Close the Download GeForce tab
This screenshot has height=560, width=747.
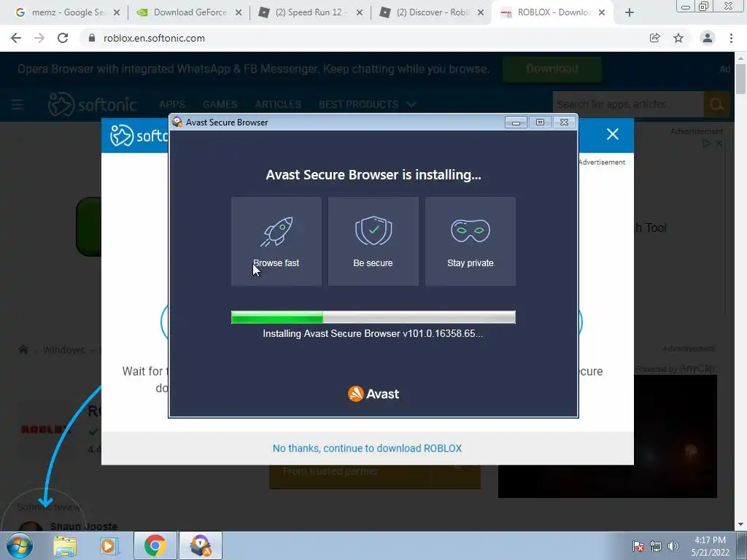coord(239,13)
